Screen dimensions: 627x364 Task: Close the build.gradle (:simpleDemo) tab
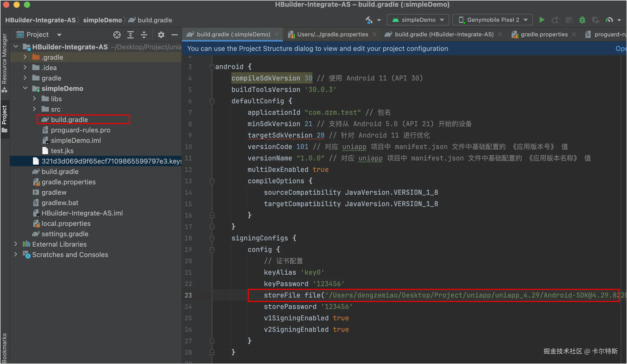[277, 35]
